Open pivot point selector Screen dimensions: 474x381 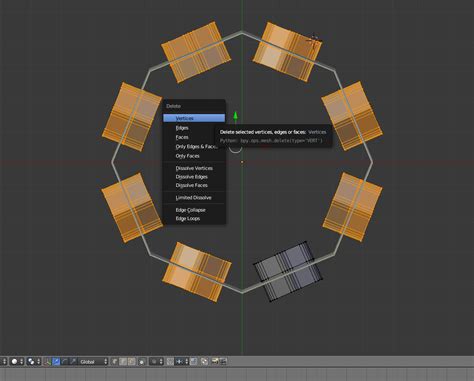(x=34, y=362)
